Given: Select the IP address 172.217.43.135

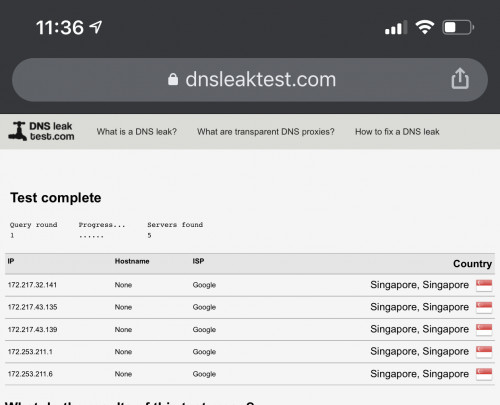Looking at the screenshot, I should click(32, 307).
